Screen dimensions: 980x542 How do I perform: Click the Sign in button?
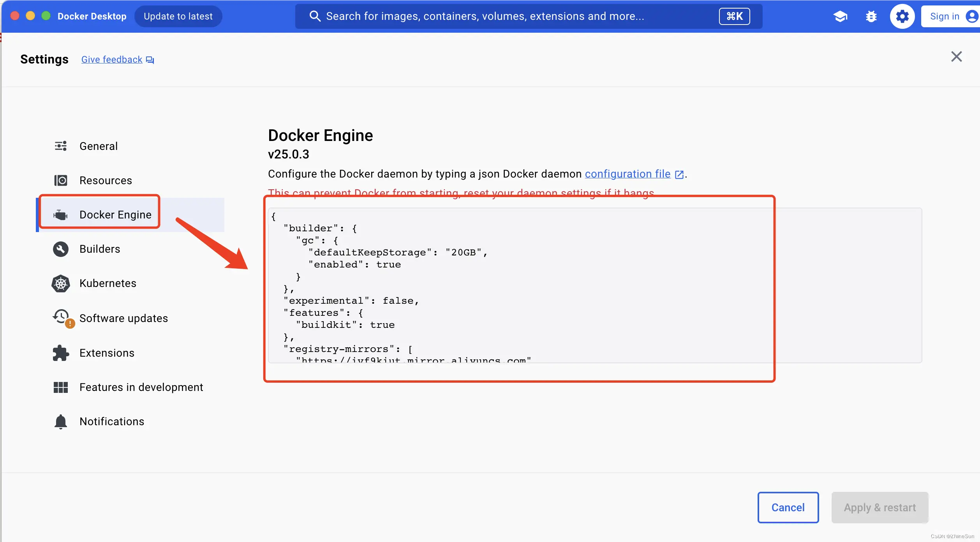pos(950,16)
